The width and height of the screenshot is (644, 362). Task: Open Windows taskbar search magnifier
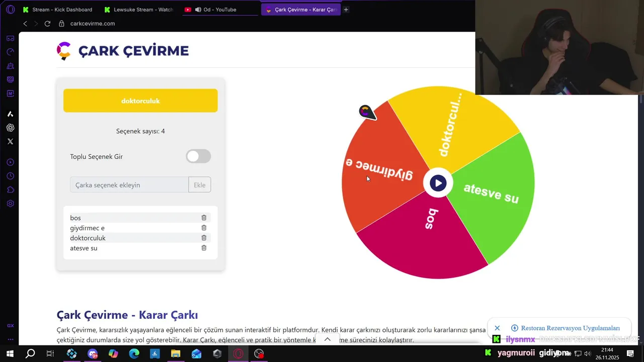point(30,353)
